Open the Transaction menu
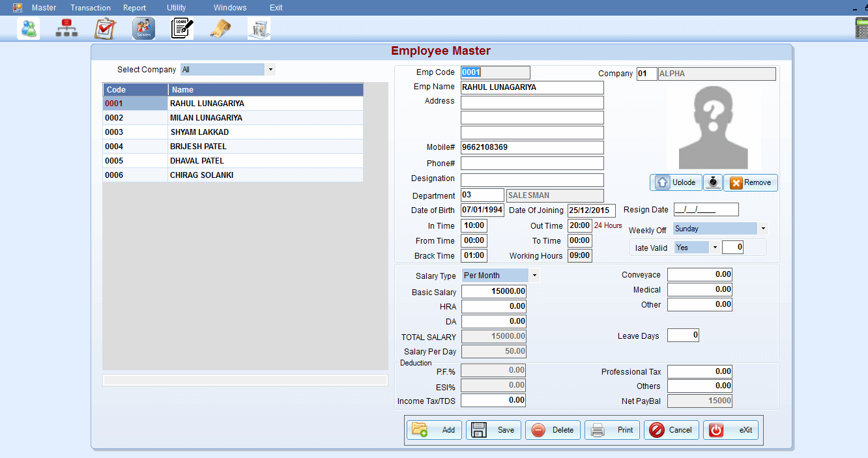Image resolution: width=868 pixels, height=458 pixels. [90, 8]
